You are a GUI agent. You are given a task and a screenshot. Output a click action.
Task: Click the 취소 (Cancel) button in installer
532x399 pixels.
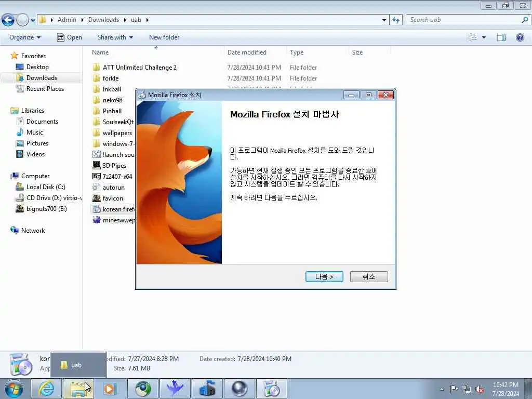(x=369, y=276)
